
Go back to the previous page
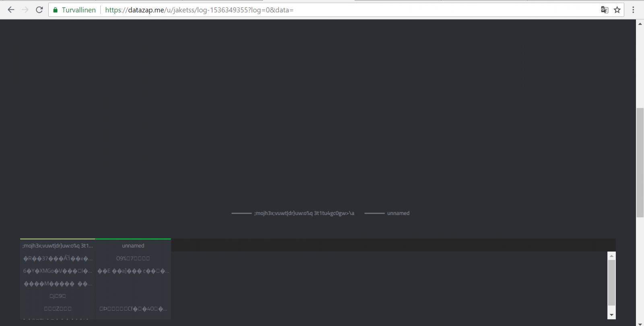pyautogui.click(x=11, y=10)
